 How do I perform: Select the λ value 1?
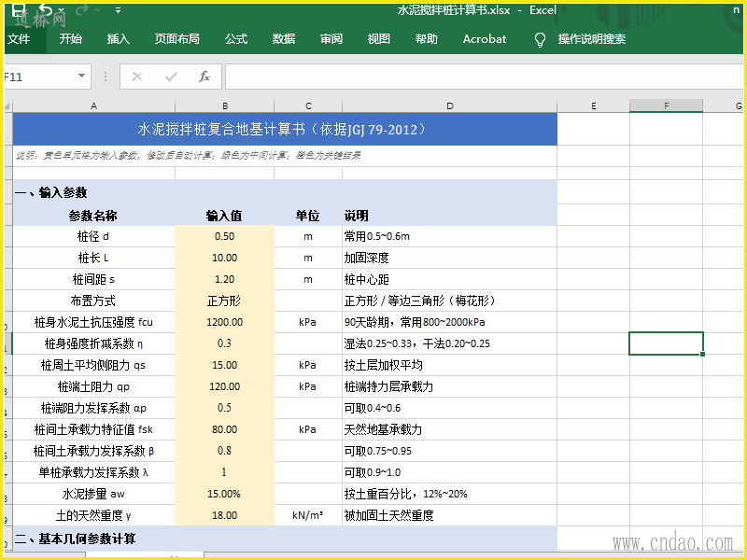pyautogui.click(x=224, y=472)
